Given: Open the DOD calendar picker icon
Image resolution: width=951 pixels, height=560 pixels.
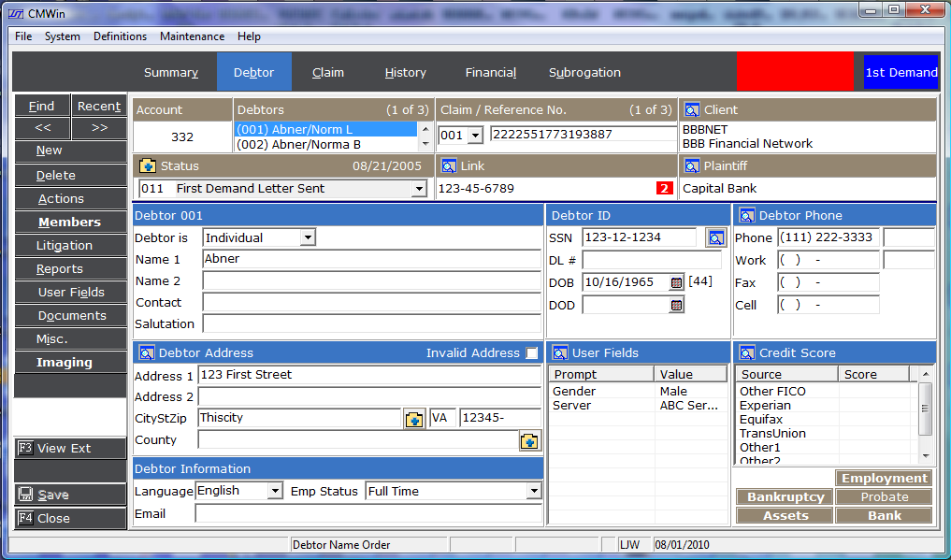Looking at the screenshot, I should point(677,305).
